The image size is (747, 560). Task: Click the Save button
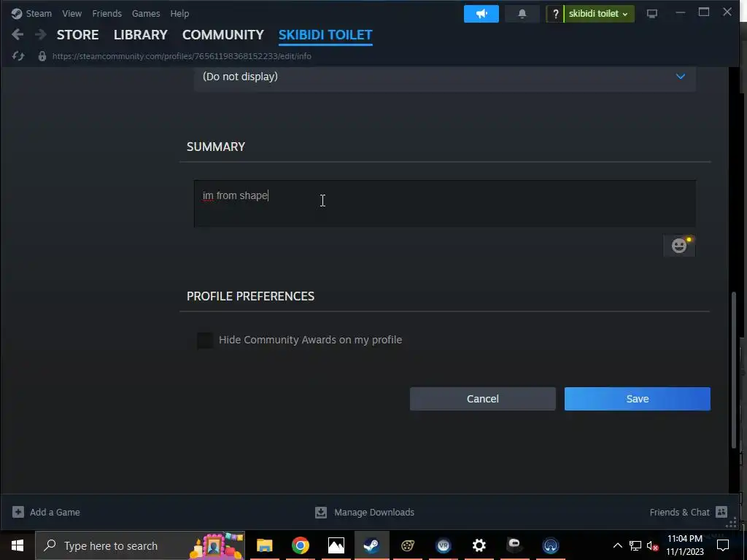pos(638,399)
